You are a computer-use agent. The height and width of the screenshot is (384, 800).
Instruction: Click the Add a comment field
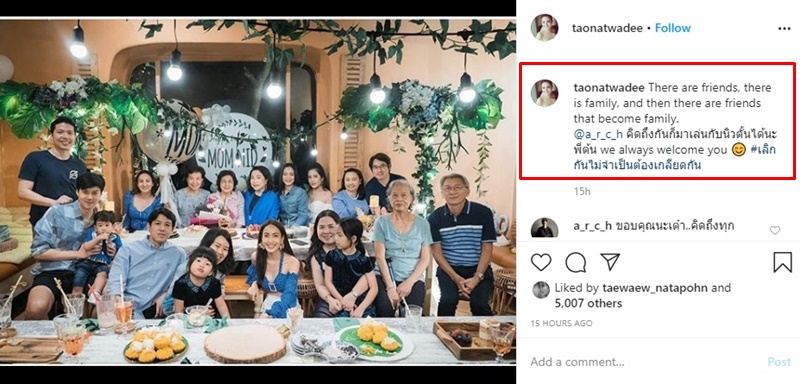coord(645,362)
